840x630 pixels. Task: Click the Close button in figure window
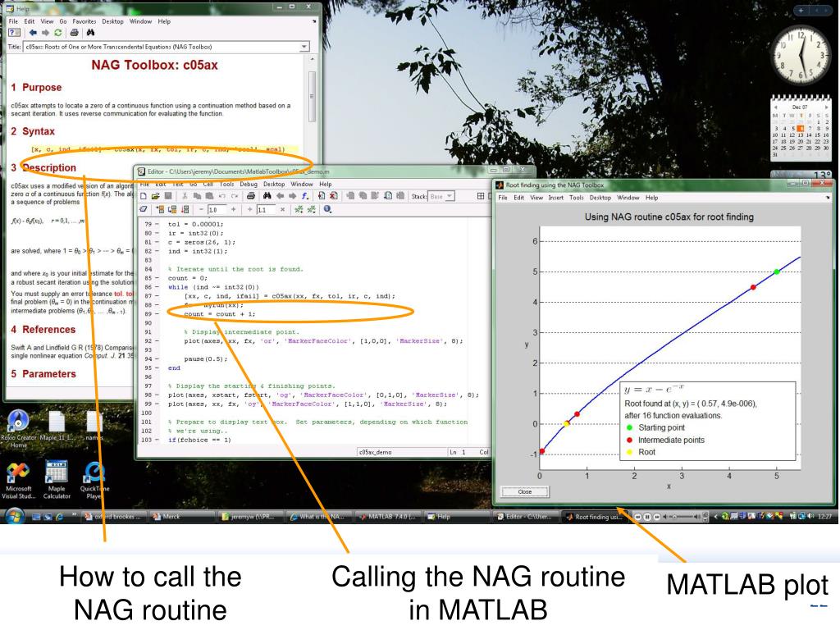(x=524, y=491)
